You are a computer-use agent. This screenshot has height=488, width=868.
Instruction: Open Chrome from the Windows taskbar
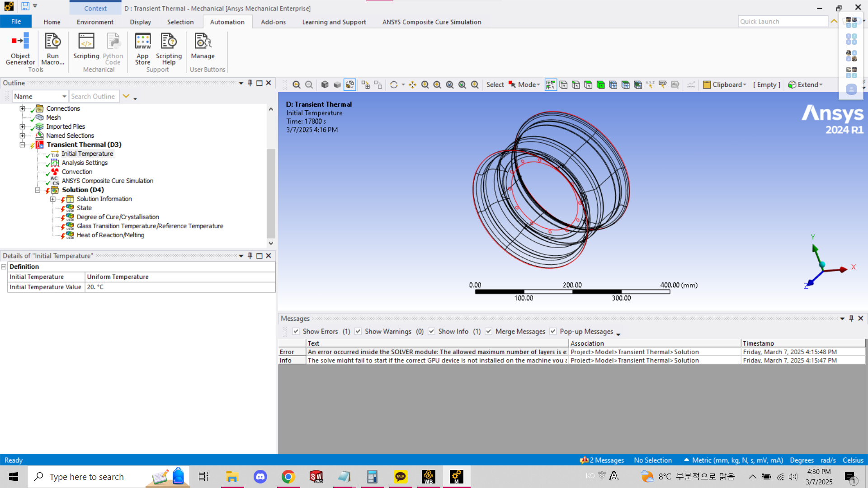[x=288, y=477]
